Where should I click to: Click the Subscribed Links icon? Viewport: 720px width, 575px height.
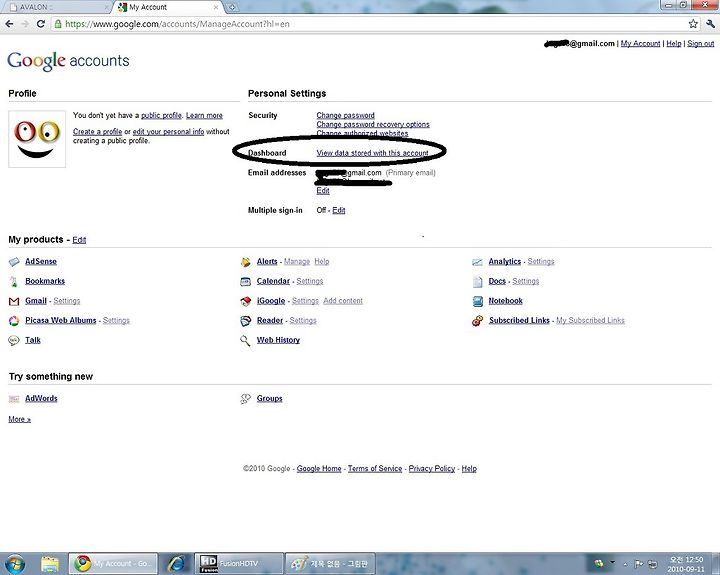click(x=478, y=321)
